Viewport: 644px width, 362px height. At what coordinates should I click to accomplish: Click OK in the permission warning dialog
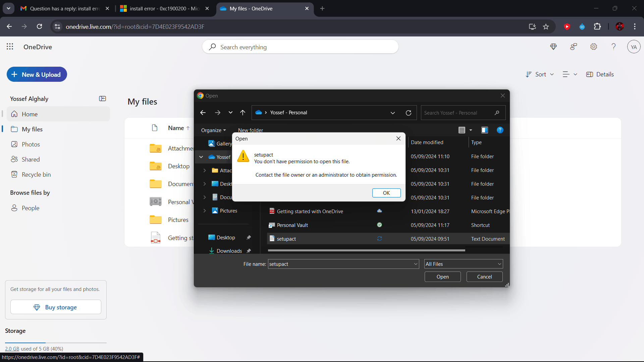(386, 193)
